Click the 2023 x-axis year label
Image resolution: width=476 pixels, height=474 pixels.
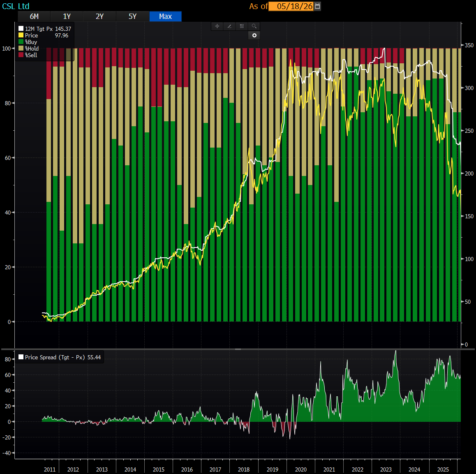(x=386, y=469)
